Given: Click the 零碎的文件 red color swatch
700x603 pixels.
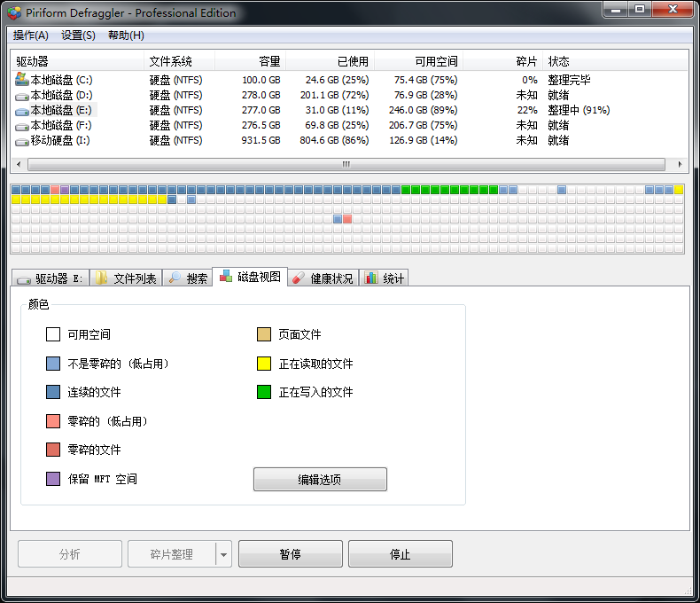Looking at the screenshot, I should point(53,450).
